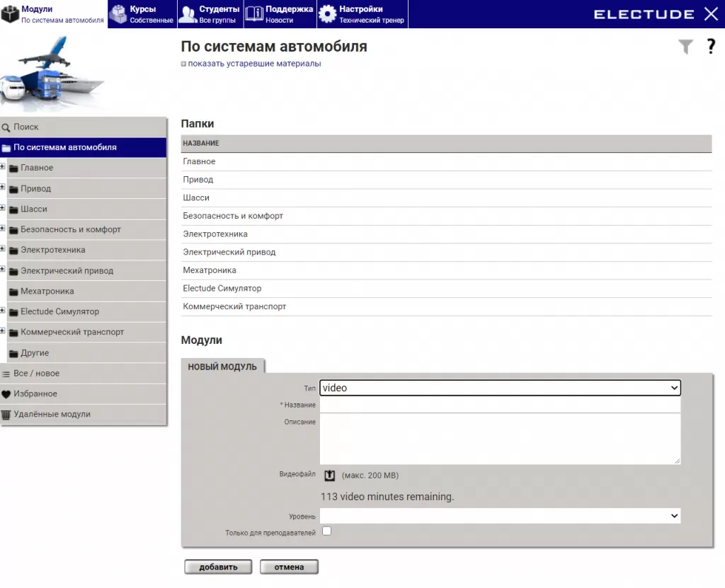This screenshot has width=725, height=588.
Task: Click the Настройки gear icon
Action: (327, 14)
